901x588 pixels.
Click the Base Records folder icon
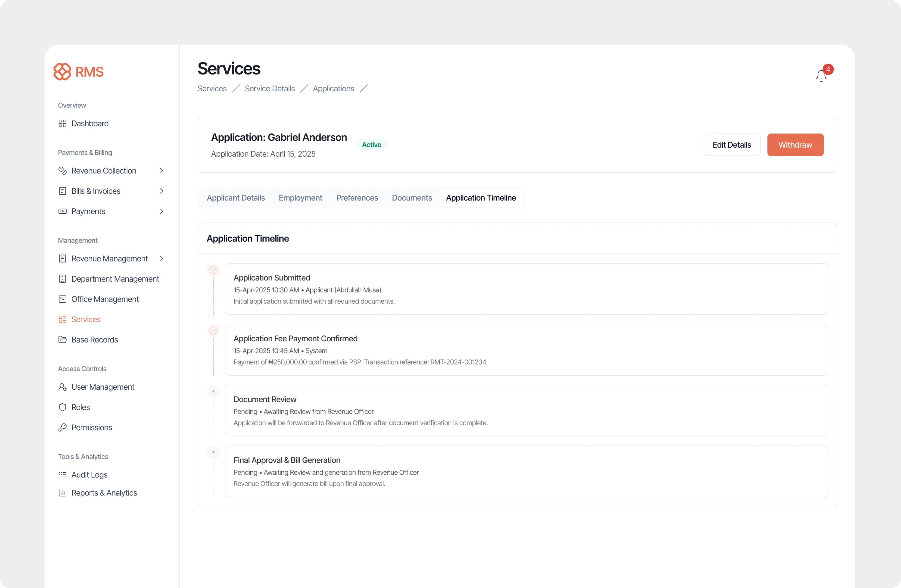coord(63,339)
